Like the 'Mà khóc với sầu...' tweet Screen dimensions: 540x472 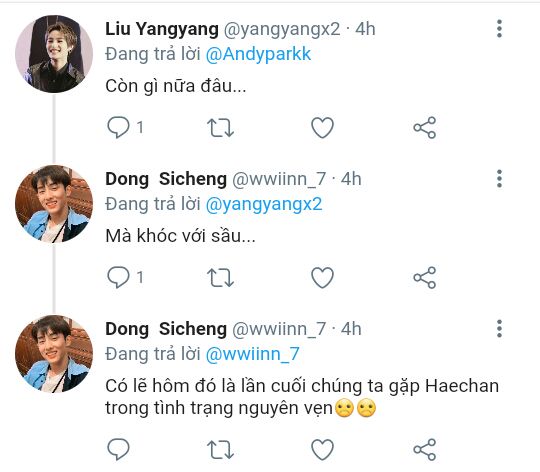point(322,278)
